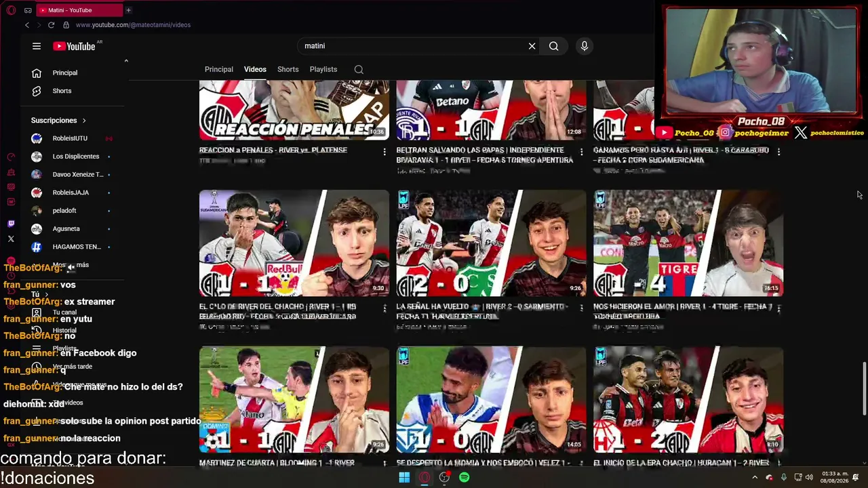Open the HAGAMOS TEN channel avatar
The image size is (868, 488).
point(37,247)
